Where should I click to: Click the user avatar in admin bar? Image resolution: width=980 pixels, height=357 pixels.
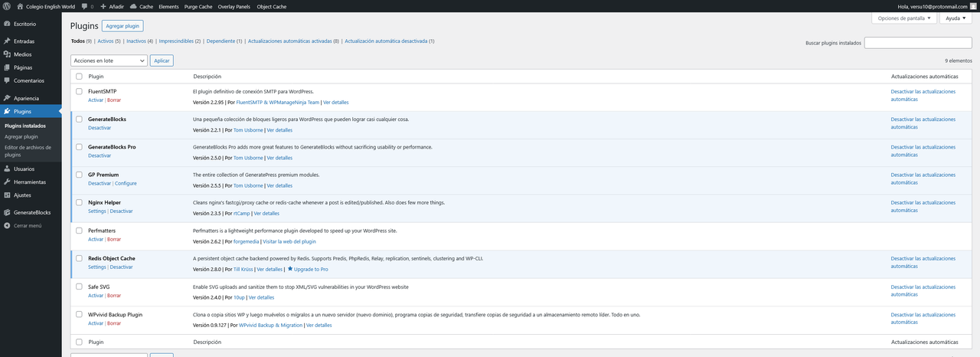point(972,6)
